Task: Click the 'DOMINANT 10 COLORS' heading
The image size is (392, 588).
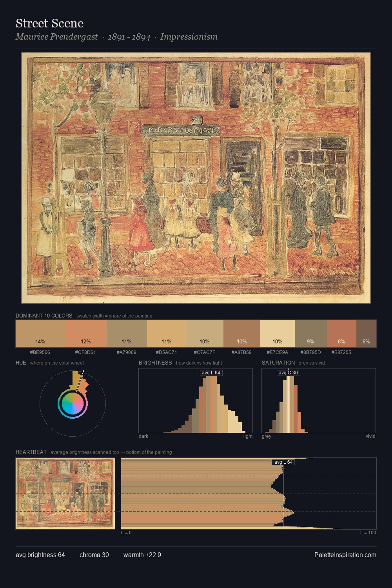Action: [x=44, y=316]
